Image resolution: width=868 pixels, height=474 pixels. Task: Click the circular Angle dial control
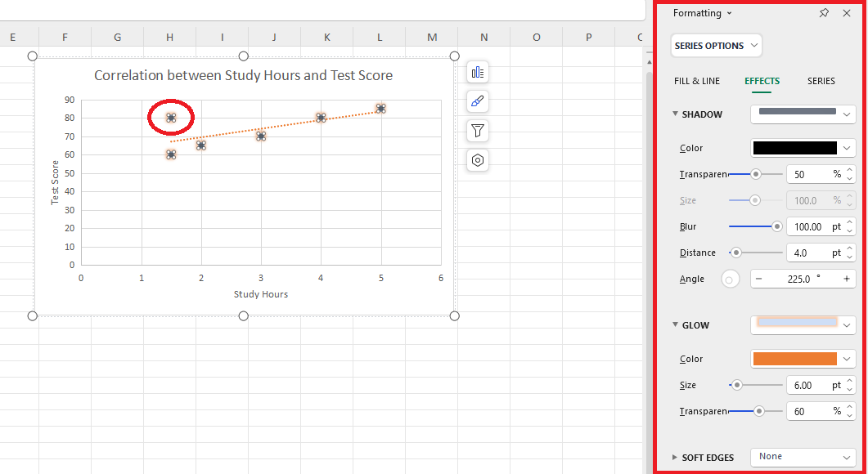click(x=730, y=279)
